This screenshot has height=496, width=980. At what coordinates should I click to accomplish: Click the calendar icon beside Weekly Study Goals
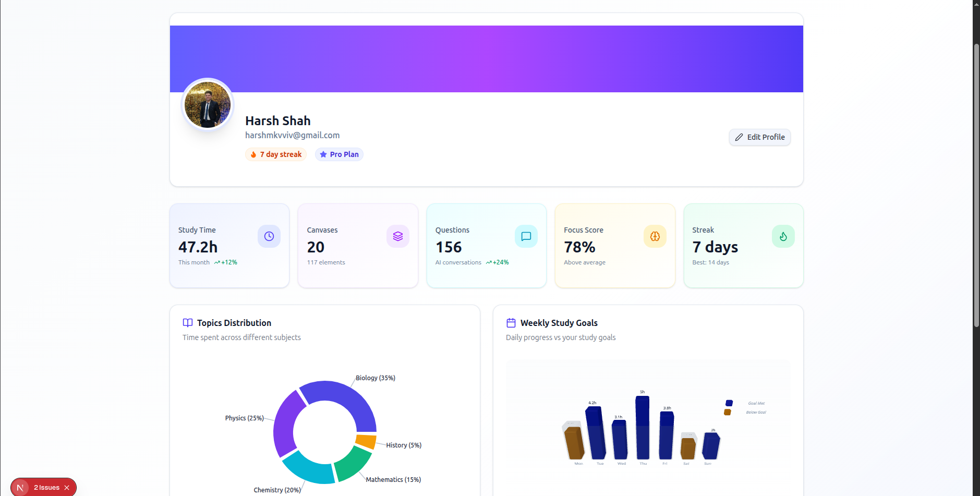point(511,323)
